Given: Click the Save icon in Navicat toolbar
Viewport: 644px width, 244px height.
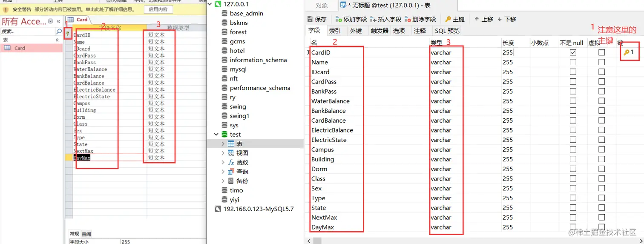Looking at the screenshot, I should pyautogui.click(x=310, y=19).
